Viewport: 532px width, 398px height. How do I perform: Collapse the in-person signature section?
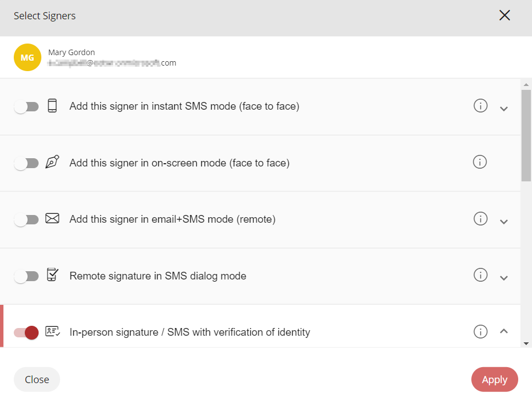tap(503, 331)
